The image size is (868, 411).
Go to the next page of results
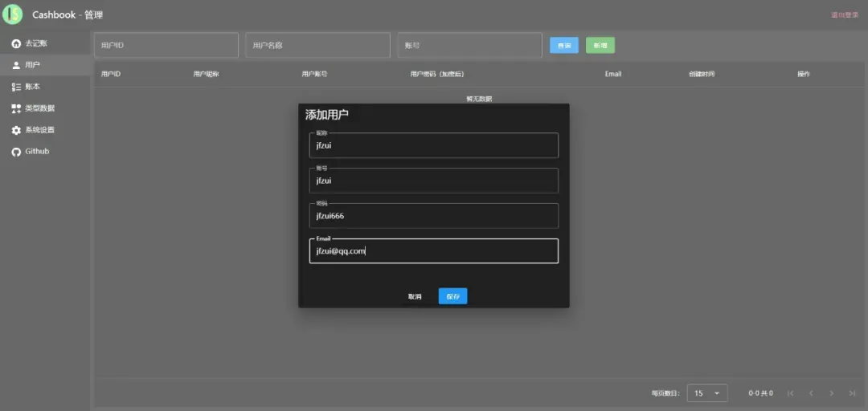[831, 393]
